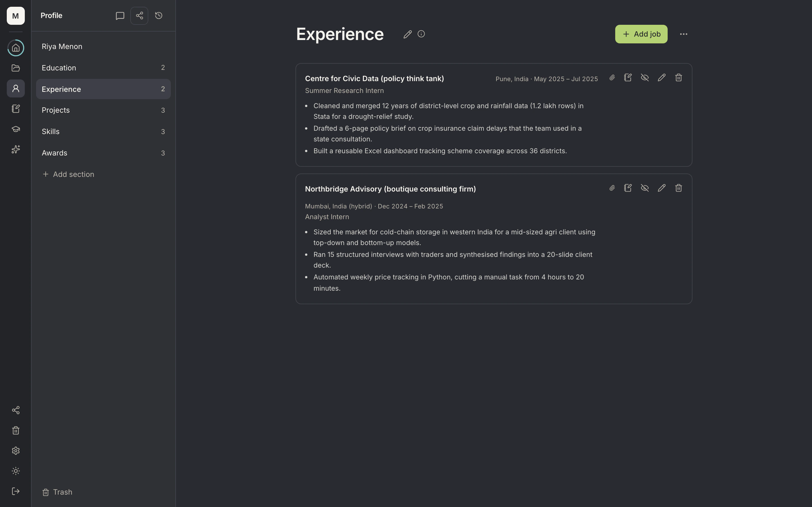Hide the Northbridge Advisory entry
Viewport: 812px width, 507px height.
point(645,188)
